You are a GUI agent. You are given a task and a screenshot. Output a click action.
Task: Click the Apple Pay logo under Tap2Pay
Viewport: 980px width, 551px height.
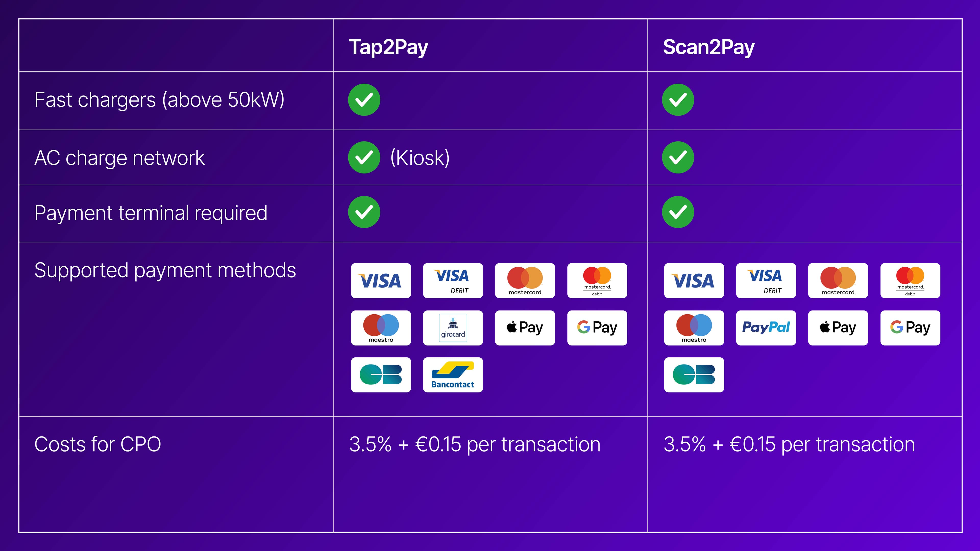coord(525,328)
